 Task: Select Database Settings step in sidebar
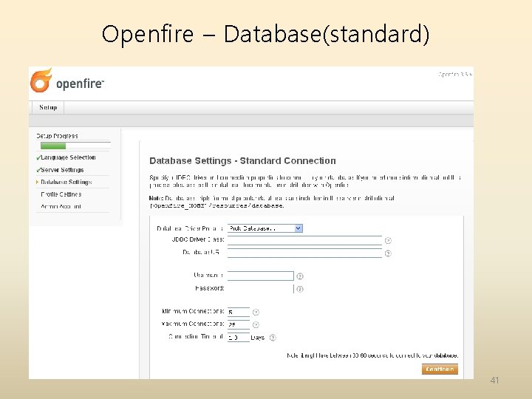point(66,183)
